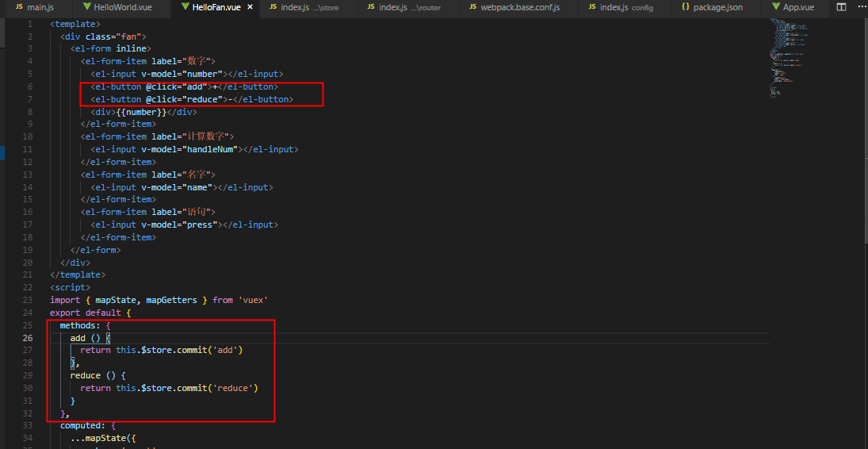This screenshot has height=449, width=868.
Task: Click the el-form-item label="计算数字" line
Action: click(x=157, y=136)
